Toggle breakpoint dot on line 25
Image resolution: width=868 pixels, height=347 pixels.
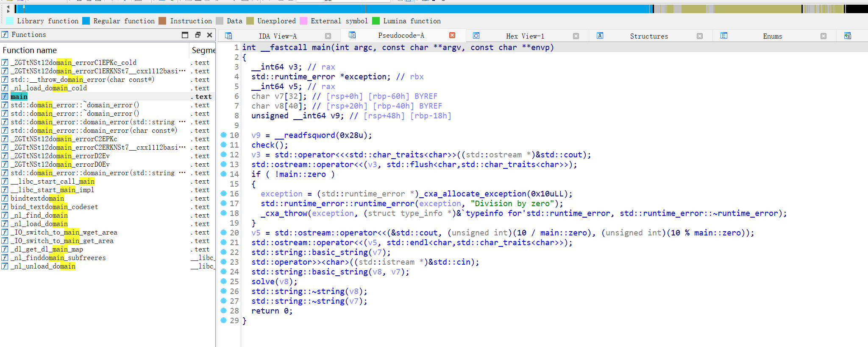223,282
